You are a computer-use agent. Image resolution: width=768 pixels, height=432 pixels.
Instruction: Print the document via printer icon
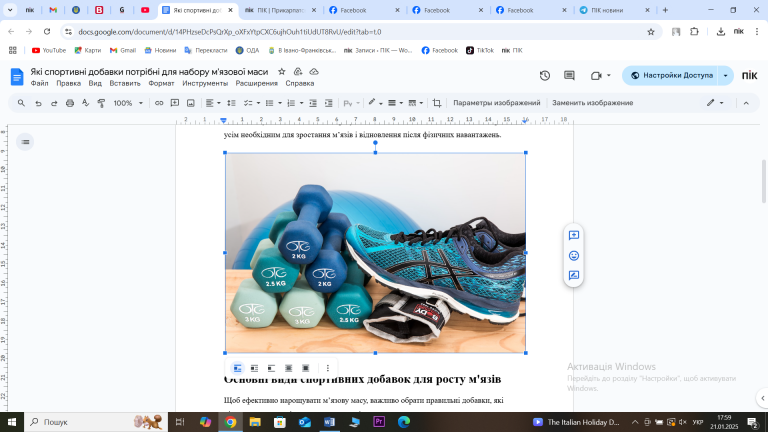70,103
